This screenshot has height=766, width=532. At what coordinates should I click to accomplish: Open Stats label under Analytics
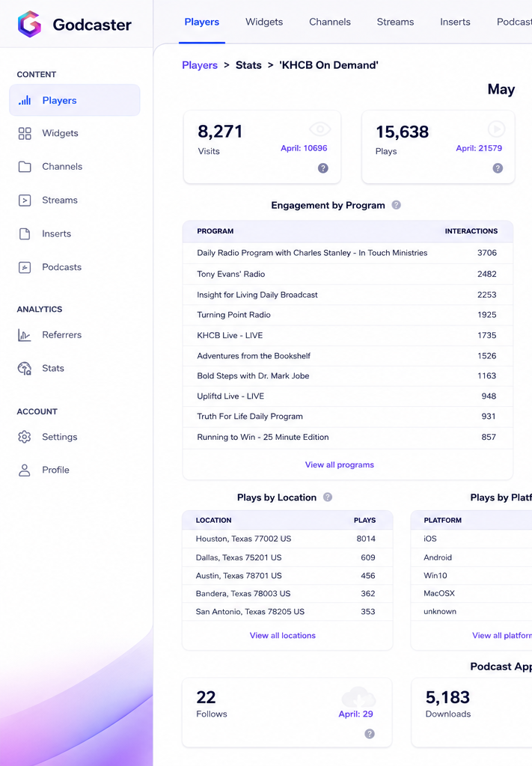pyautogui.click(x=53, y=368)
